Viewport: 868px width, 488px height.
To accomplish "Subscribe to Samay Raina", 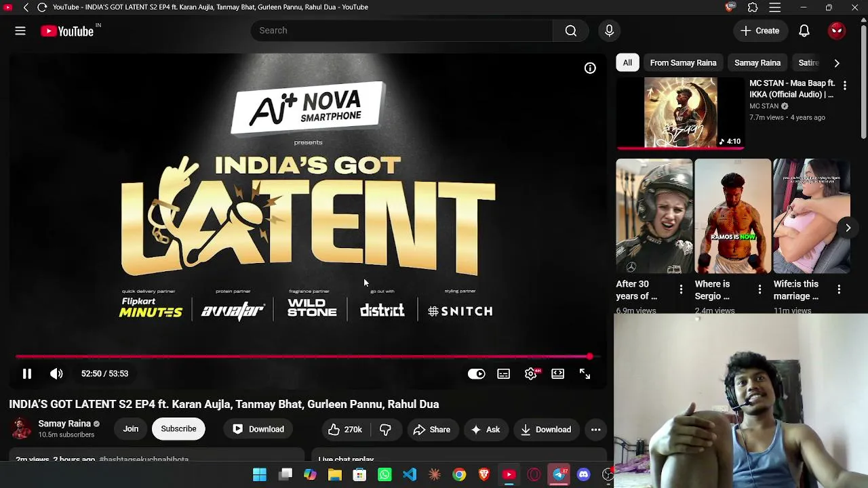I will point(178,429).
